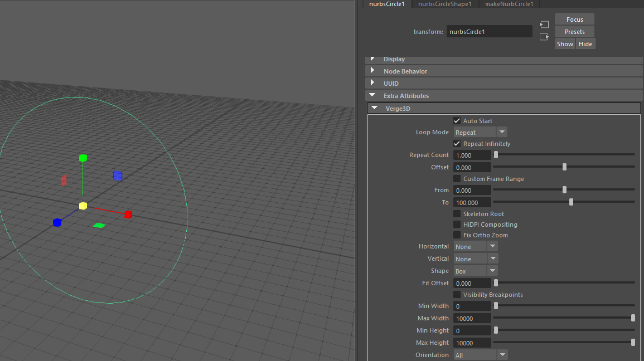The width and height of the screenshot is (644, 361).
Task: Open the Shape dropdown set to Box
Action: (476, 271)
